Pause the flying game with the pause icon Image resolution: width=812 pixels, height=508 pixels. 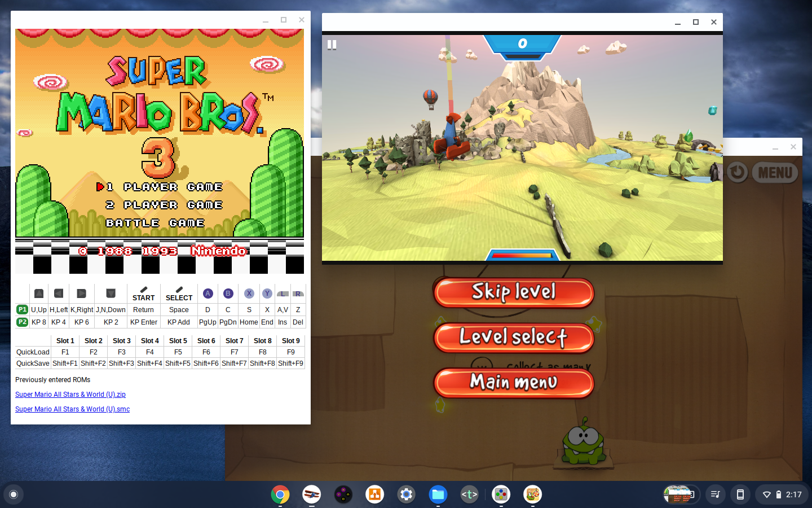pyautogui.click(x=332, y=45)
